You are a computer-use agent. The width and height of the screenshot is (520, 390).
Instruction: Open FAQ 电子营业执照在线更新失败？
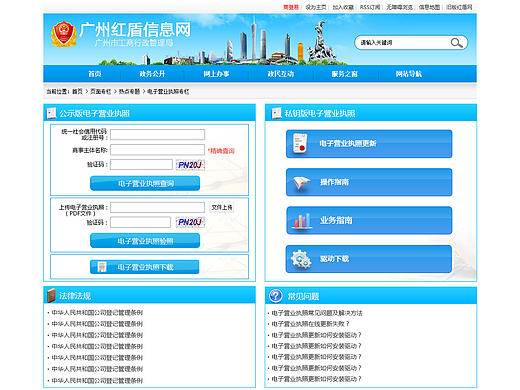tap(310, 324)
